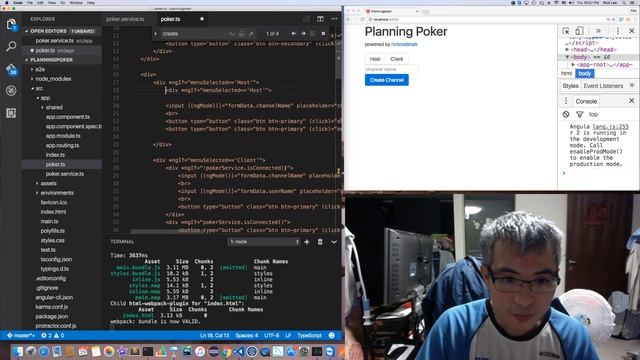Viewport: 640px width, 360px height.
Task: Open Finder from the Dock
Action: (x=18, y=351)
